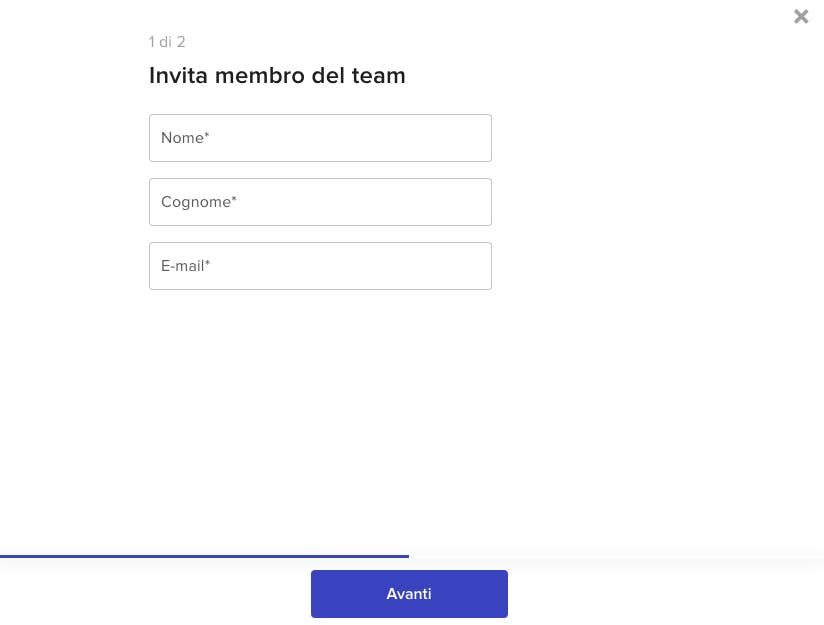Click into the Nome input field
Screen dimensions: 824x625
point(320,138)
